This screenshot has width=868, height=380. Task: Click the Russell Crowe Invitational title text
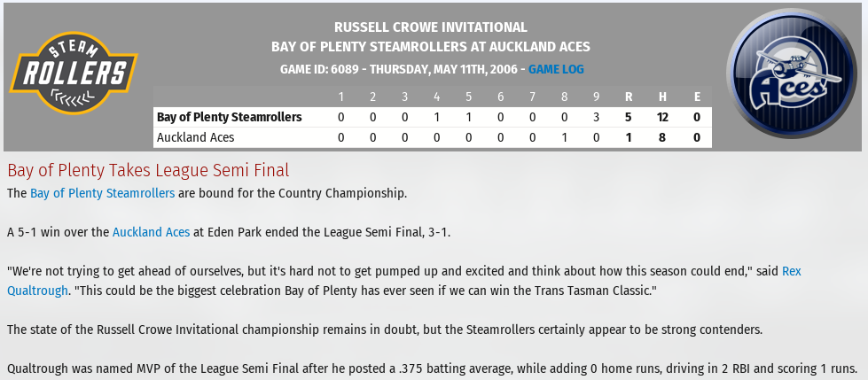tap(431, 27)
